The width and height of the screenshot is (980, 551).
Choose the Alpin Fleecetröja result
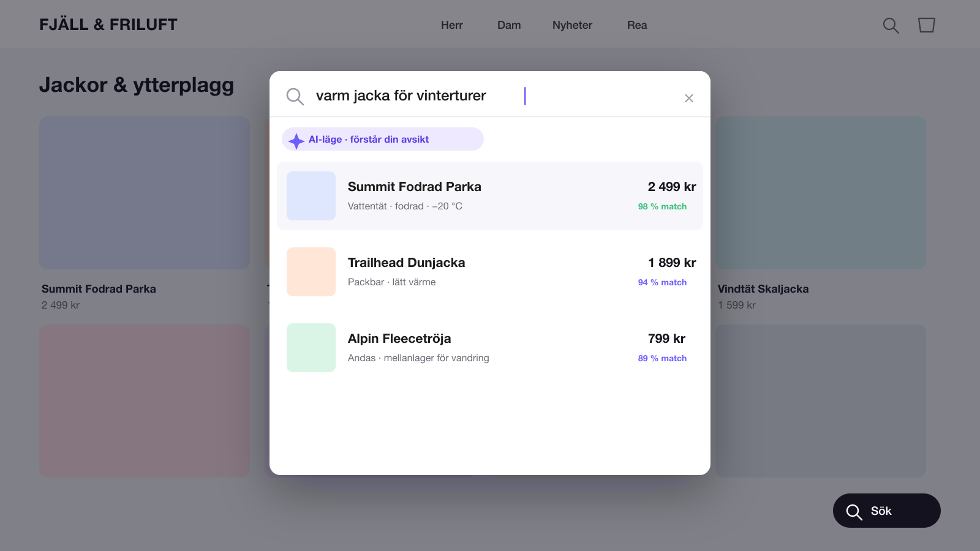490,348
